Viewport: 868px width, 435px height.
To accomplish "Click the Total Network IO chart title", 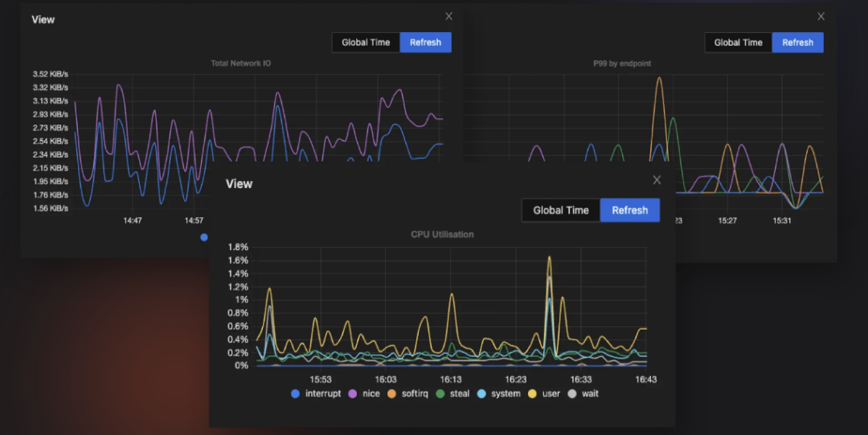I will pos(240,63).
